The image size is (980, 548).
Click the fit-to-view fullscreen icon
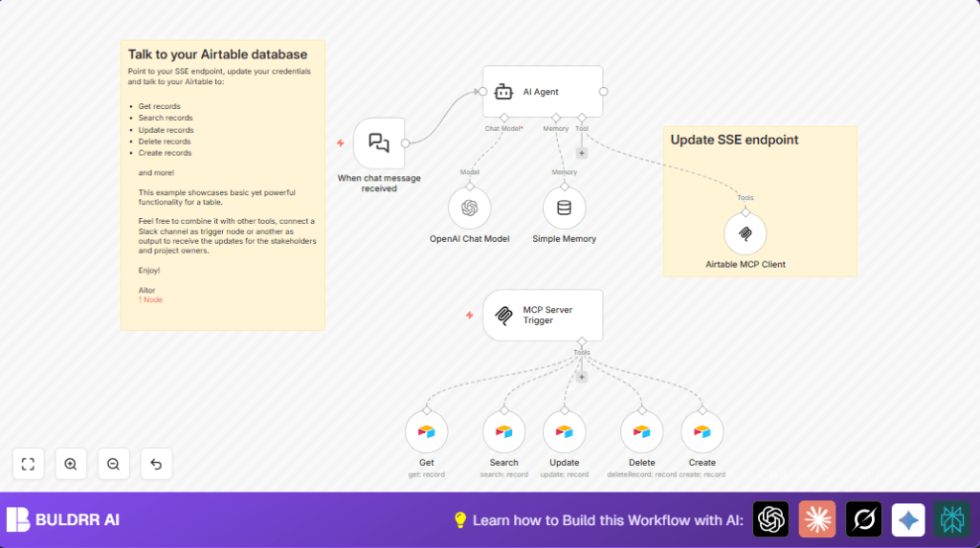[28, 464]
